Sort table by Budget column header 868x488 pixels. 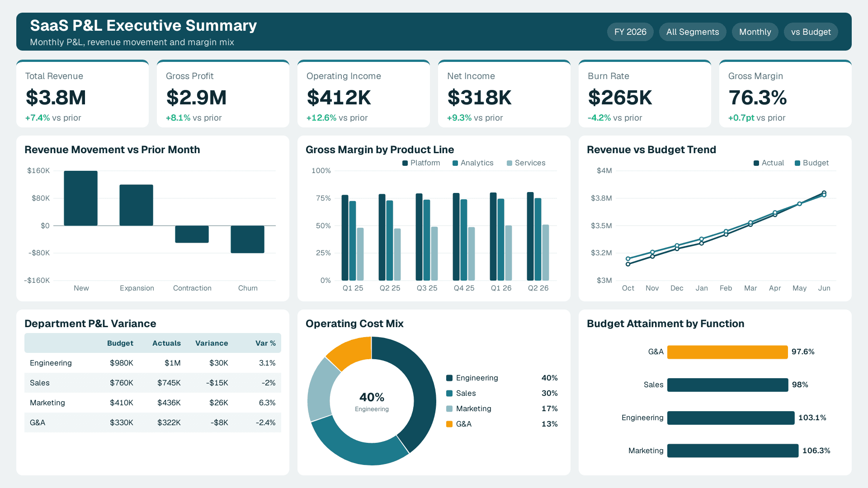120,343
